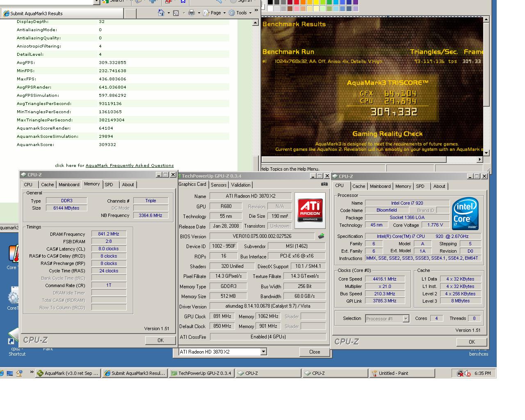Click the ATI Radeon logo in GPU-Z
The height and width of the screenshot is (420, 525).
click(310, 210)
